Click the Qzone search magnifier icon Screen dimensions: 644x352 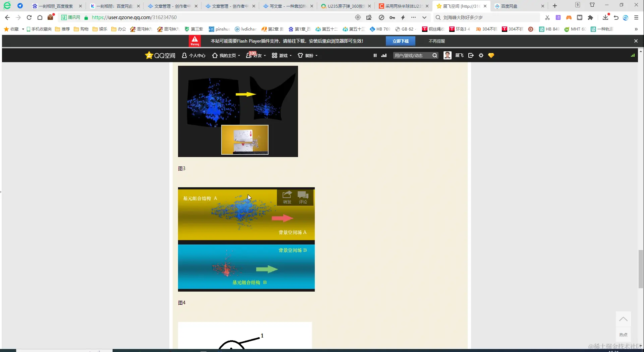coord(435,55)
